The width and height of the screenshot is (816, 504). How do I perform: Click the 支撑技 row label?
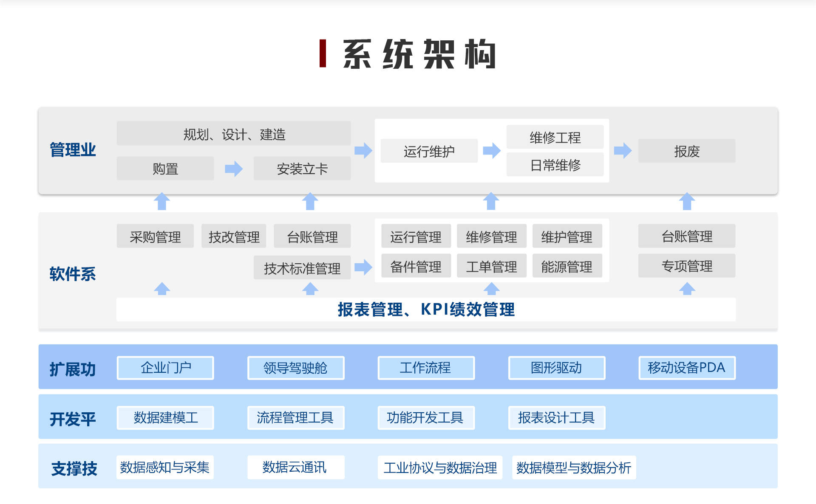click(74, 469)
